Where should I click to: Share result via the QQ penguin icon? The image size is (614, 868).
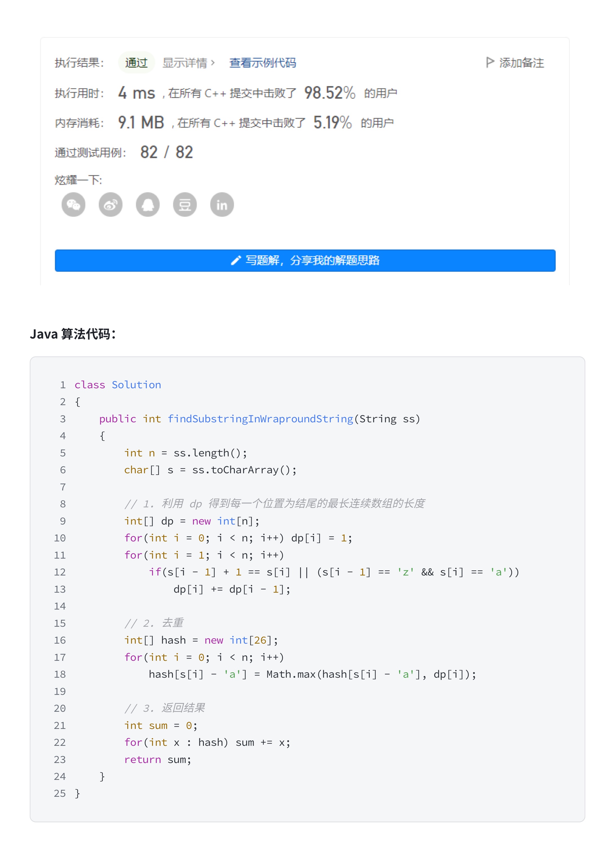[148, 204]
